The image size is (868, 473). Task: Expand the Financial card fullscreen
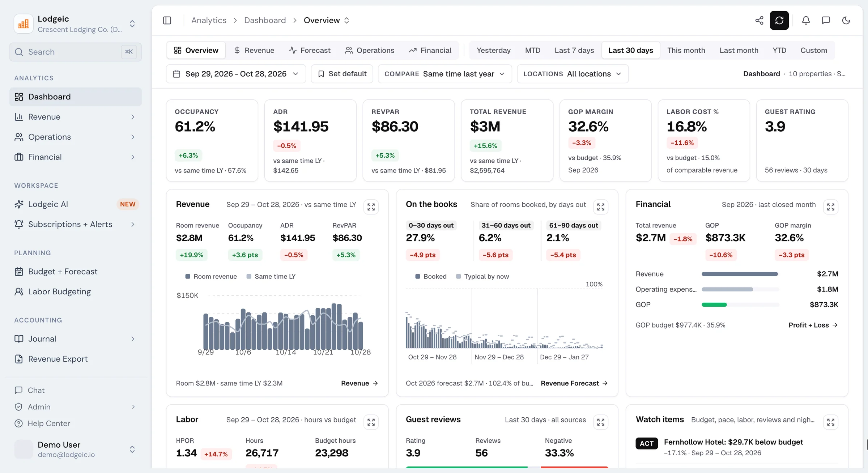pos(831,207)
